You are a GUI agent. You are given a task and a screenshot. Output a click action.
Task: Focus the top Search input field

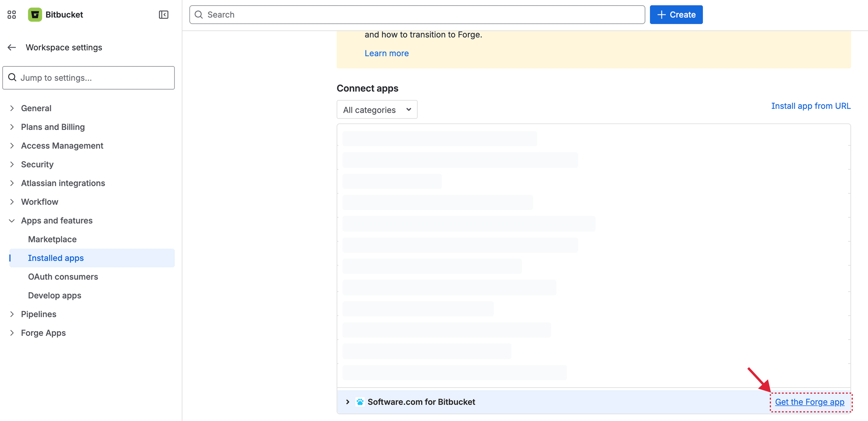[417, 14]
